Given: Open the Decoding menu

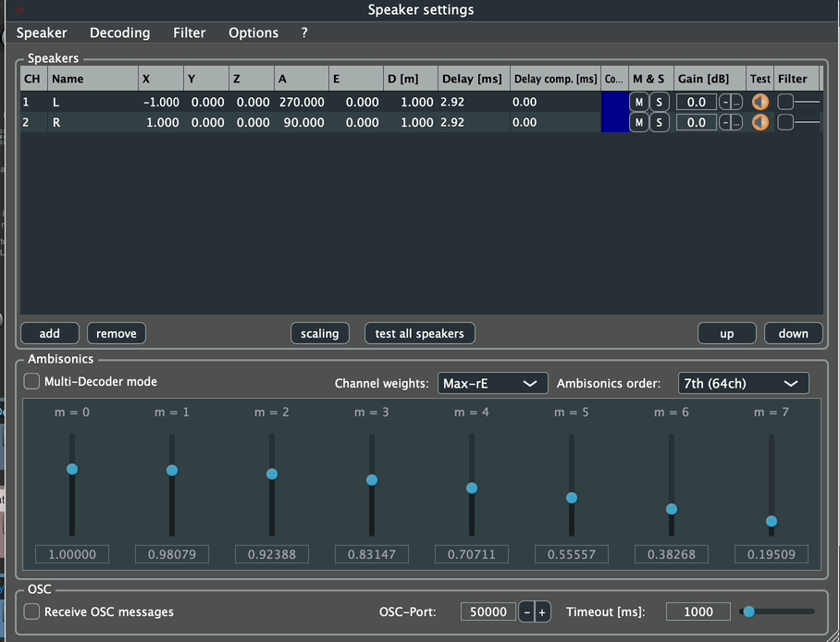Looking at the screenshot, I should click(x=119, y=32).
